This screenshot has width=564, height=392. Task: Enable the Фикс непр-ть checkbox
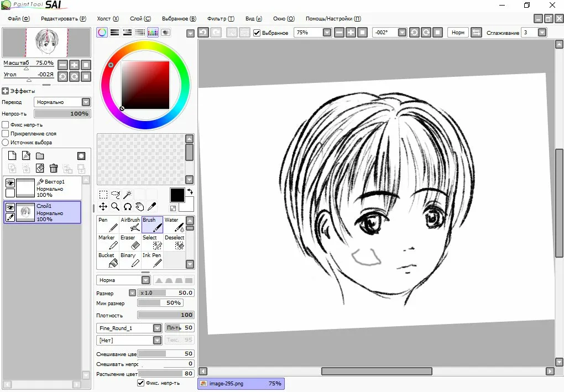tap(6, 124)
